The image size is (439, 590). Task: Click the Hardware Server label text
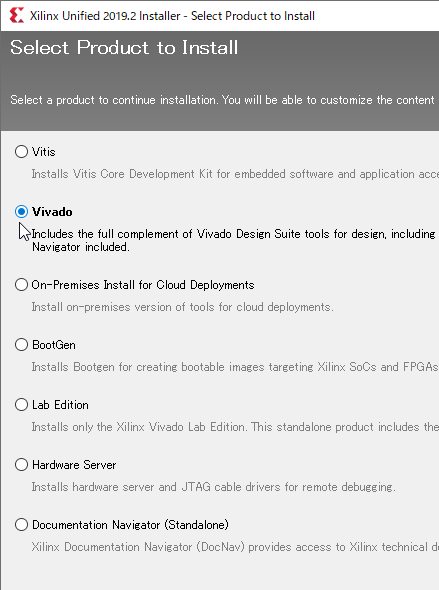coord(74,465)
